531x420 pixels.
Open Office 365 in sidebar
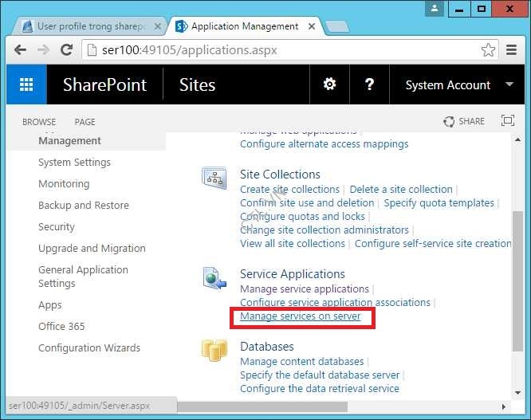(61, 326)
